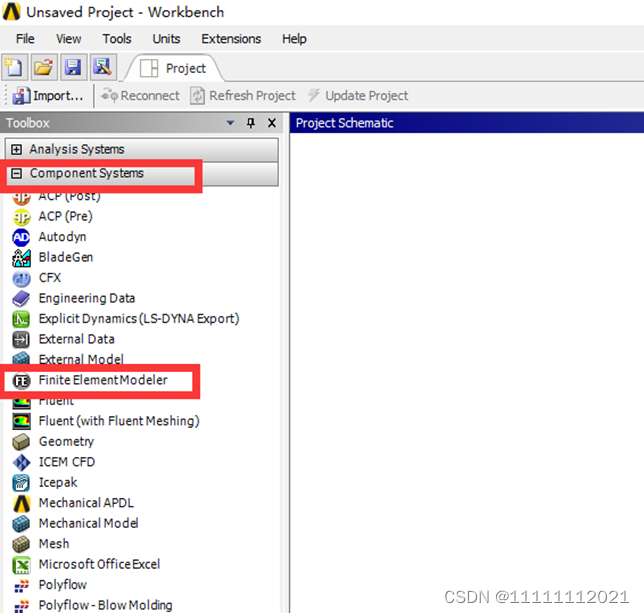Click the CFX label

(50, 278)
